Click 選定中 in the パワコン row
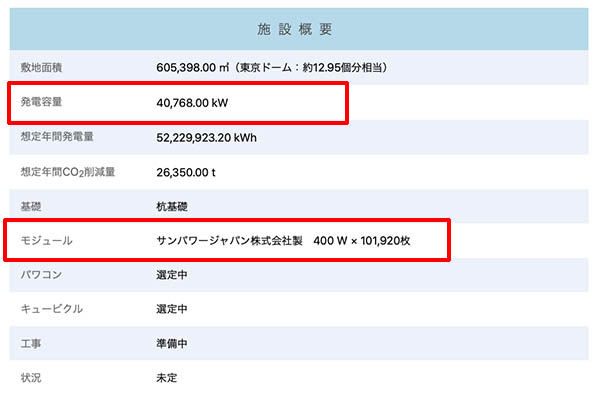Screen dimensions: 600x419 (172, 274)
